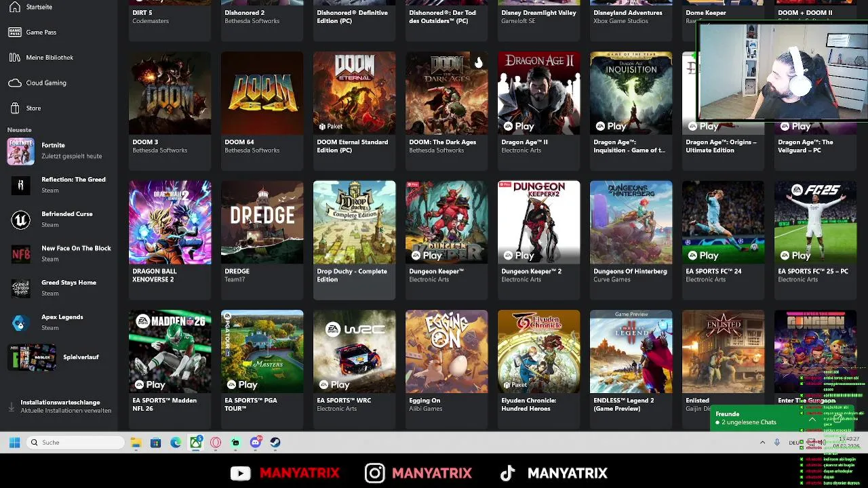This screenshot has height=488, width=868.
Task: Click EA Play badge on Madden NFL 26
Action: click(x=149, y=384)
